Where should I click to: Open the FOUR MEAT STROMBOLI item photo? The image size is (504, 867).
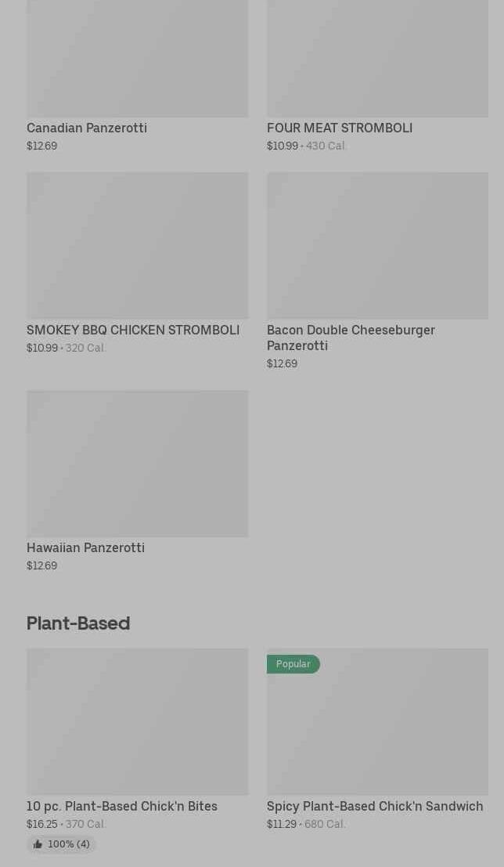(x=377, y=59)
